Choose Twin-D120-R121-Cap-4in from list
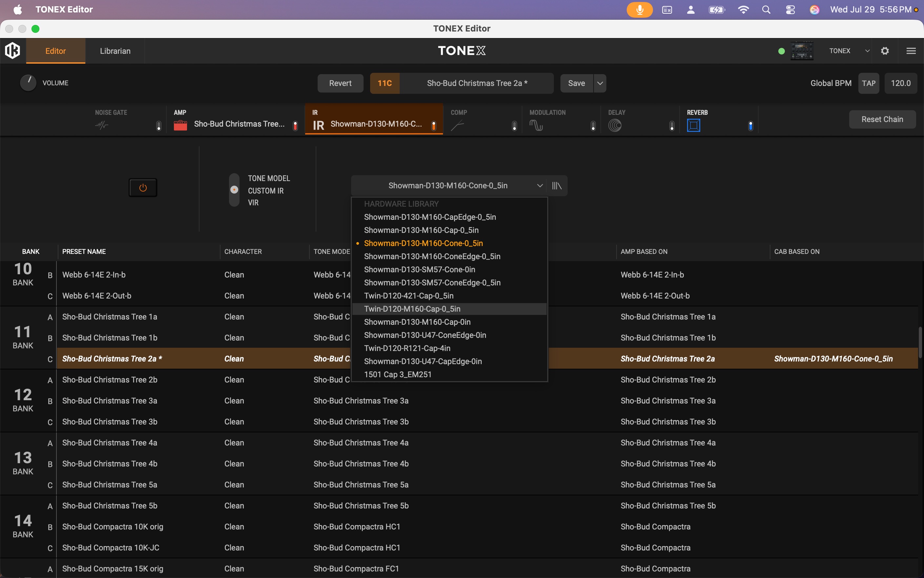Image resolution: width=924 pixels, height=578 pixels. coord(450,348)
